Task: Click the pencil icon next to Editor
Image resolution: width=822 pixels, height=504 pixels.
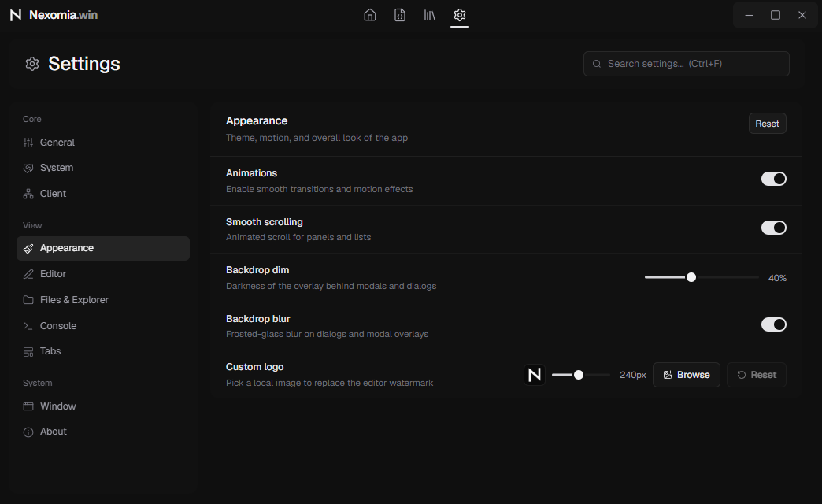Action: pos(28,274)
